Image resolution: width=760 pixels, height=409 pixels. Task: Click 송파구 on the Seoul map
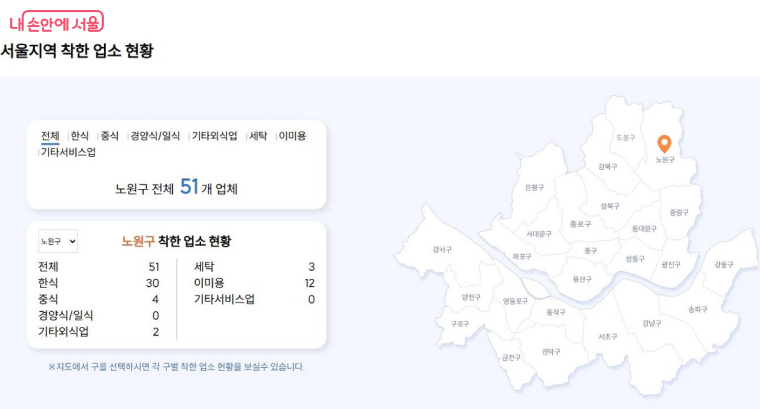click(697, 309)
